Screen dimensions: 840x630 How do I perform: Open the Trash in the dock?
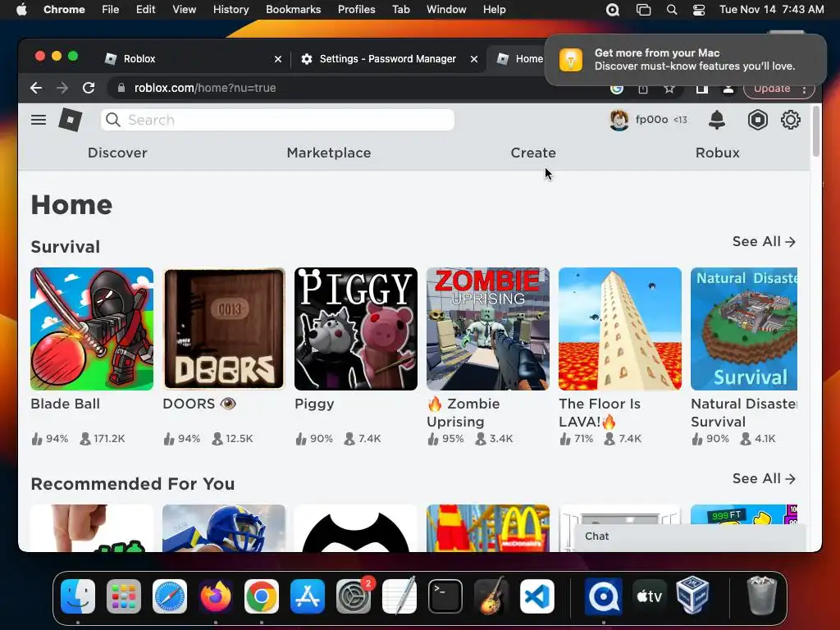pyautogui.click(x=761, y=596)
